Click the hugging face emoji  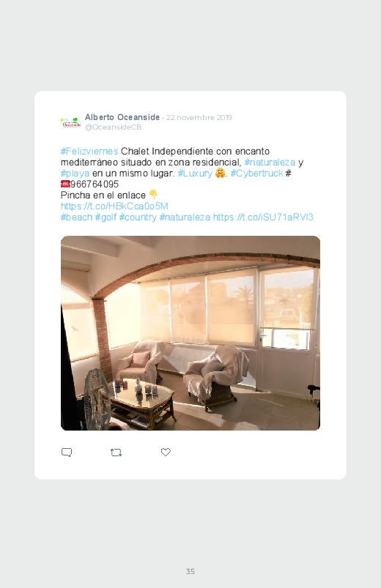[x=221, y=173]
